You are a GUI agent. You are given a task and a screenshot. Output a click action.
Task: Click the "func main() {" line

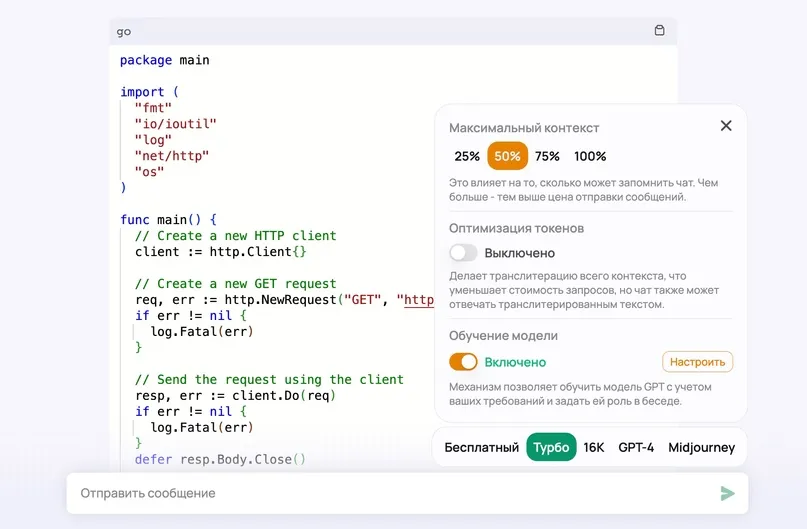[168, 220]
